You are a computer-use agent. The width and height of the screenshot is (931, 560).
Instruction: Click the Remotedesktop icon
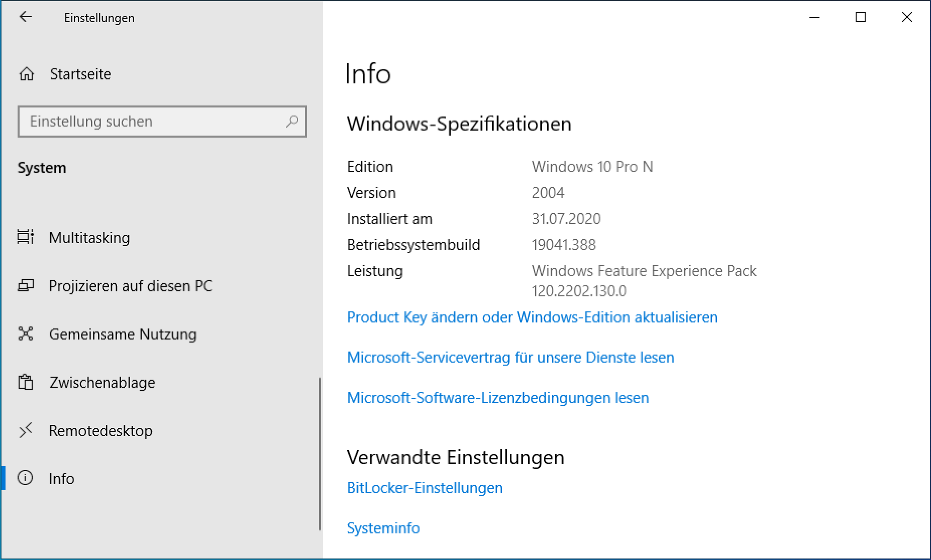26,430
